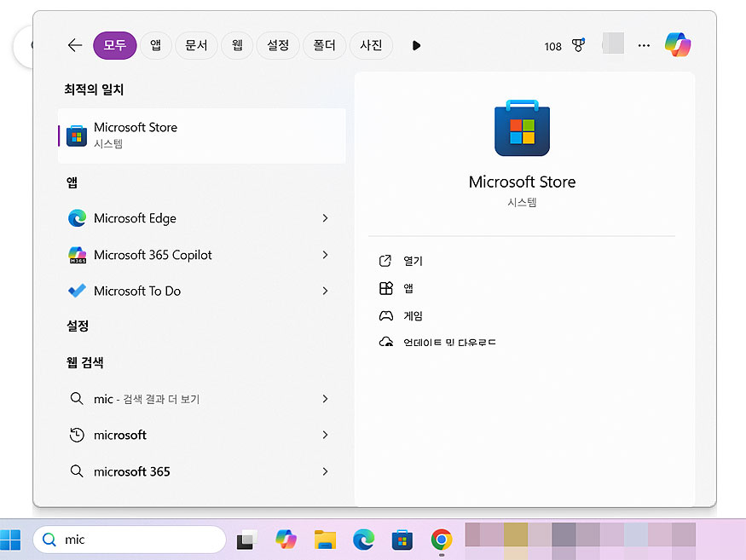Open the three-dot options menu
The height and width of the screenshot is (560, 746).
click(644, 46)
